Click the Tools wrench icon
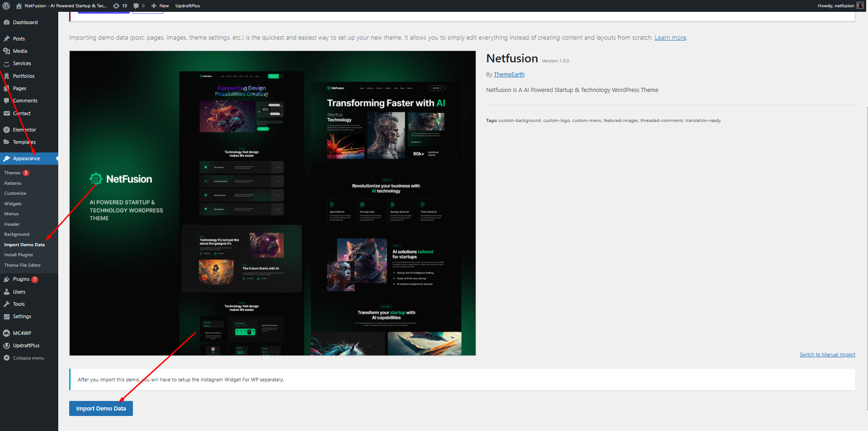This screenshot has width=868, height=431. click(x=6, y=304)
